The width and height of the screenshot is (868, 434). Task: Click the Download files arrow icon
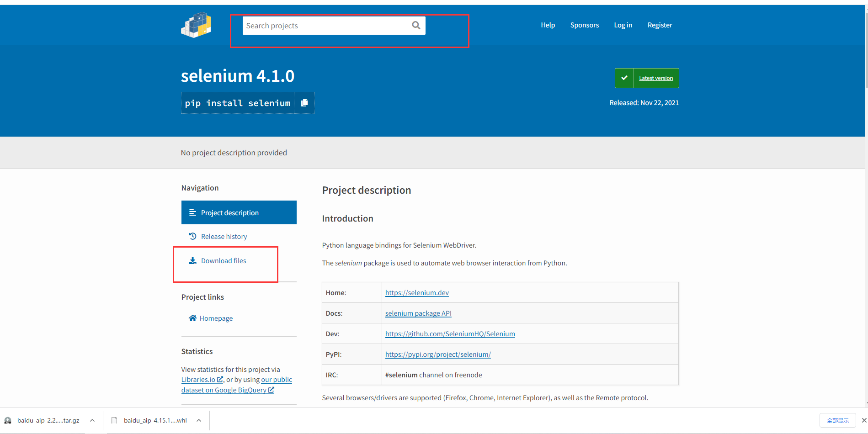(193, 260)
